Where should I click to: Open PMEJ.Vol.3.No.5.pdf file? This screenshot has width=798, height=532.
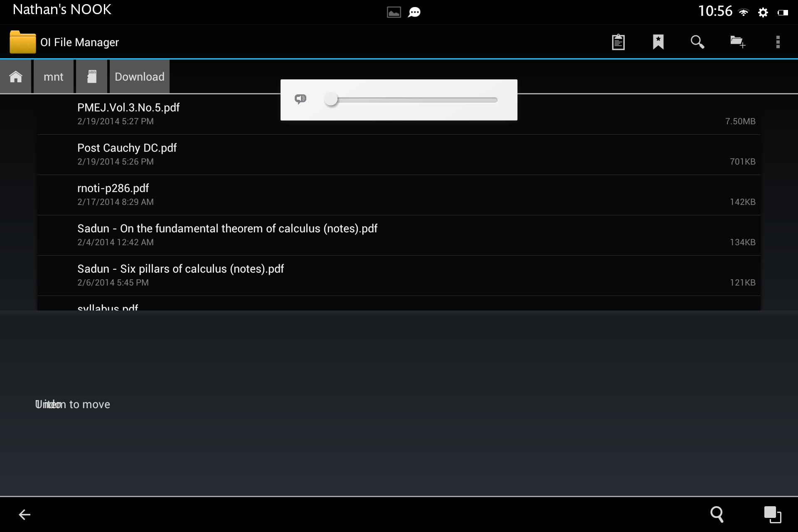coord(128,108)
